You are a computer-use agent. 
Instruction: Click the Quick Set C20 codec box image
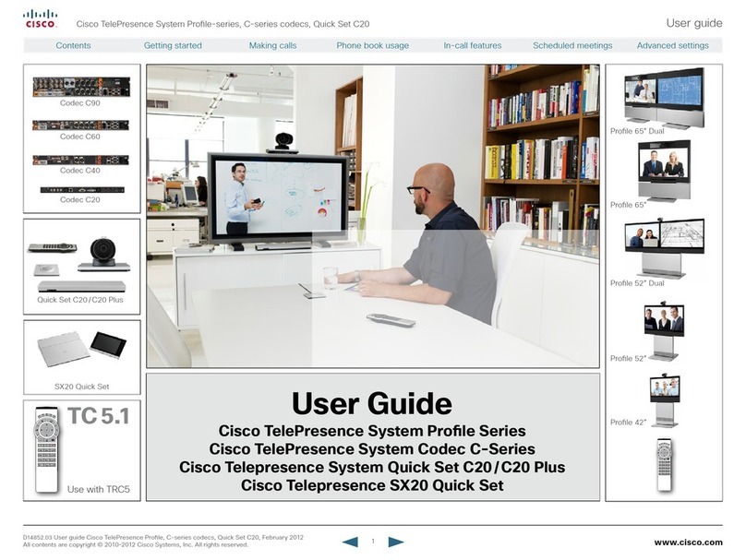pyautogui.click(x=82, y=287)
